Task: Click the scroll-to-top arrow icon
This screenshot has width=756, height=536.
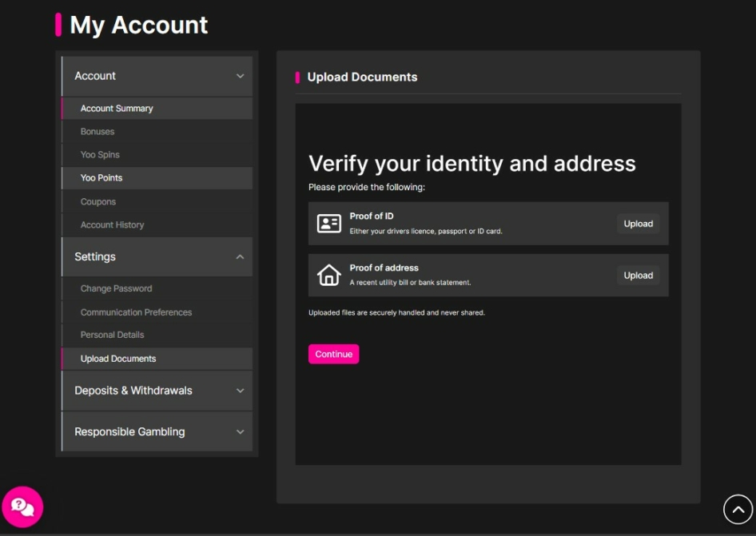Action: pyautogui.click(x=737, y=509)
